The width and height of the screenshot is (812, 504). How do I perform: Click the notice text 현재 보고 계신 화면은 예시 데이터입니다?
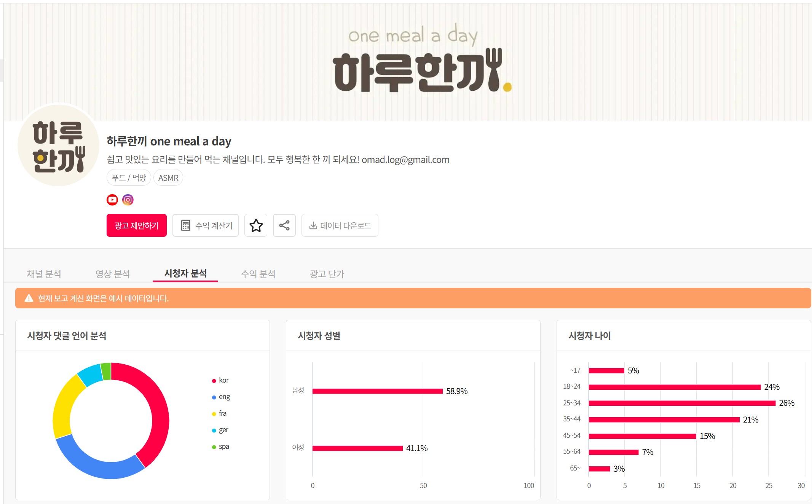click(x=103, y=298)
